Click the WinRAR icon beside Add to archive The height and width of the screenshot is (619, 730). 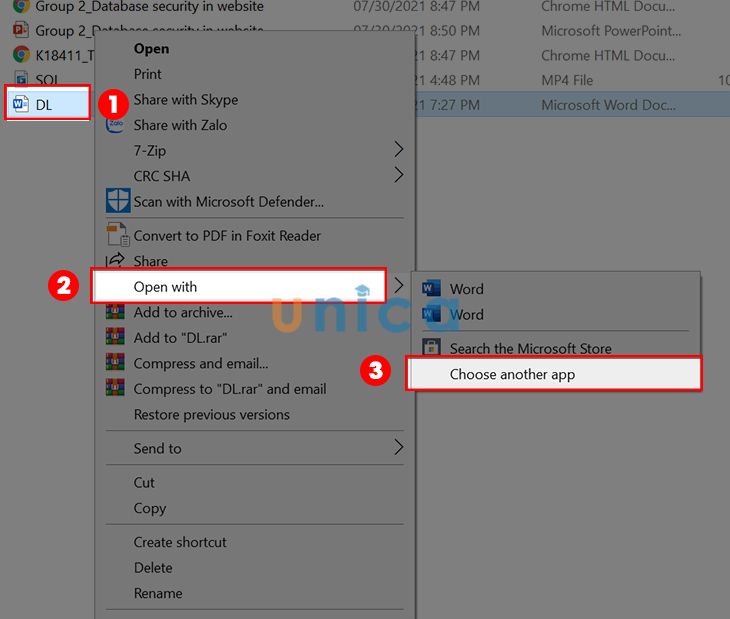click(x=115, y=311)
